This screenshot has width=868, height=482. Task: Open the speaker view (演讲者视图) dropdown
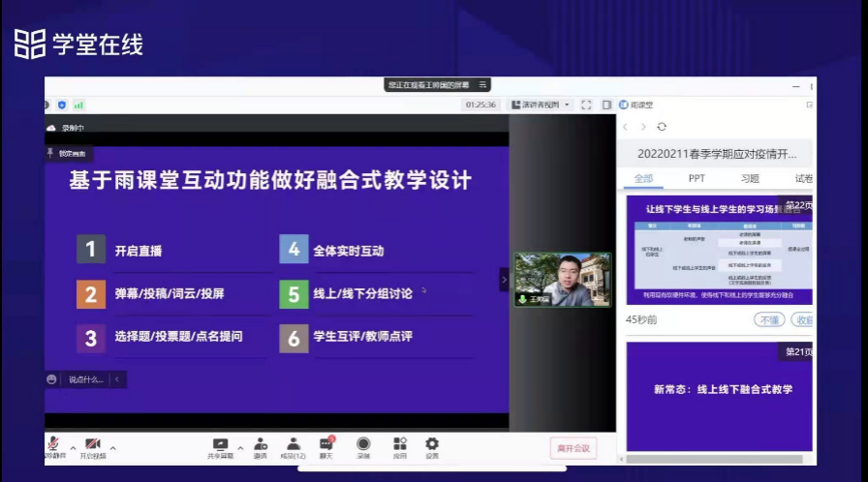pos(541,105)
